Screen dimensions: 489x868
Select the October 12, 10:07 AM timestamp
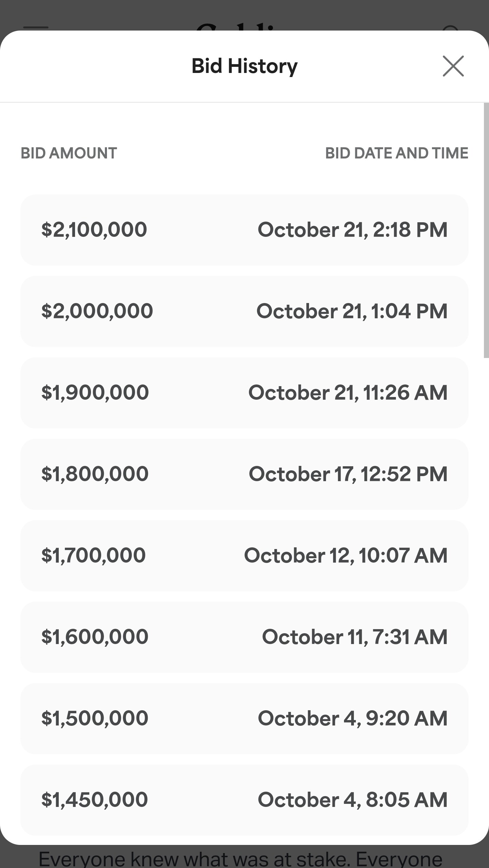point(346,555)
